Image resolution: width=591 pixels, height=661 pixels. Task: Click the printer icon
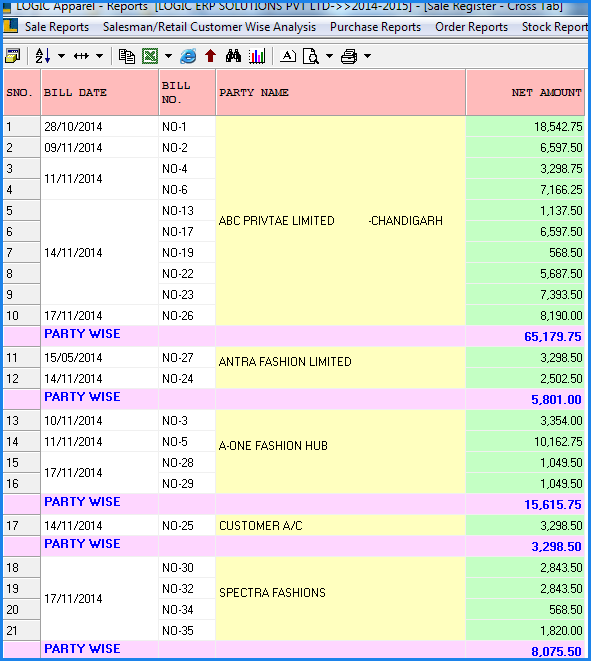point(349,56)
